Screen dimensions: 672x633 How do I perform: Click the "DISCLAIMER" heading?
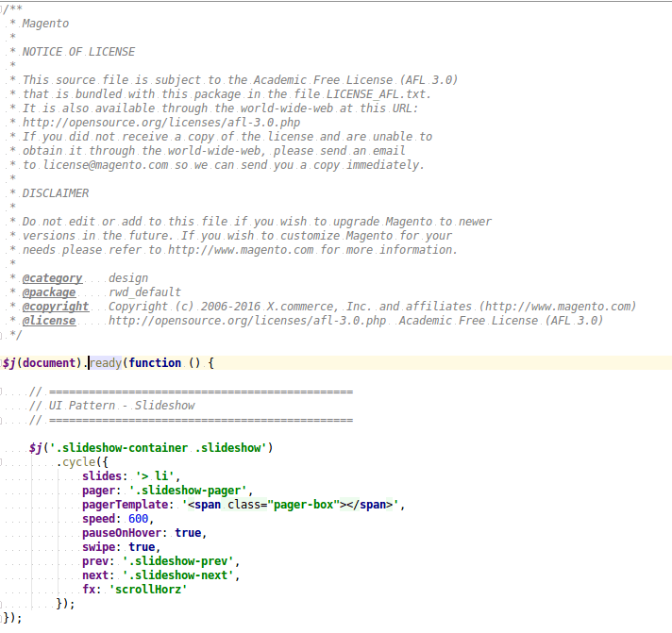point(56,193)
